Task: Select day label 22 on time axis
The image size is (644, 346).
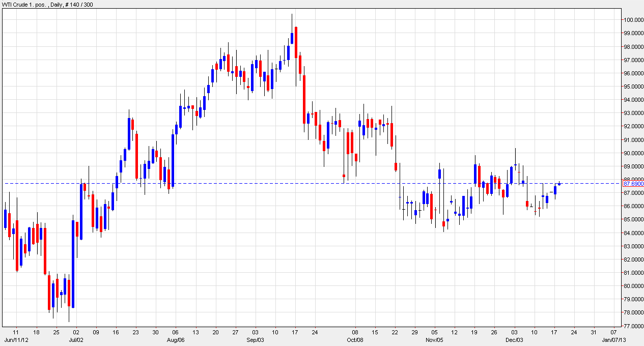Action: click(394, 332)
